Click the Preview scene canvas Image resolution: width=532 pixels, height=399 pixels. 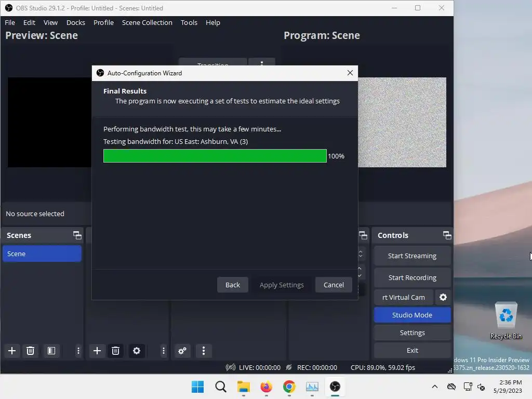coord(49,122)
